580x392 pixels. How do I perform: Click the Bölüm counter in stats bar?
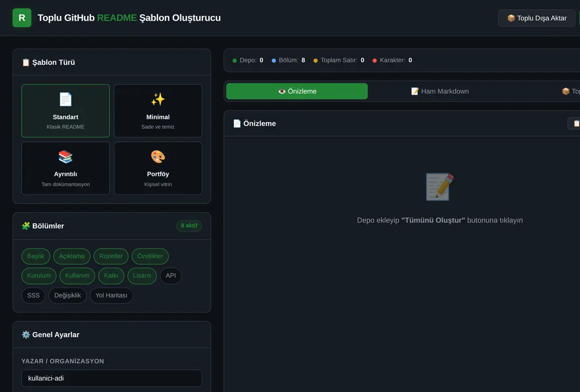[x=289, y=60]
